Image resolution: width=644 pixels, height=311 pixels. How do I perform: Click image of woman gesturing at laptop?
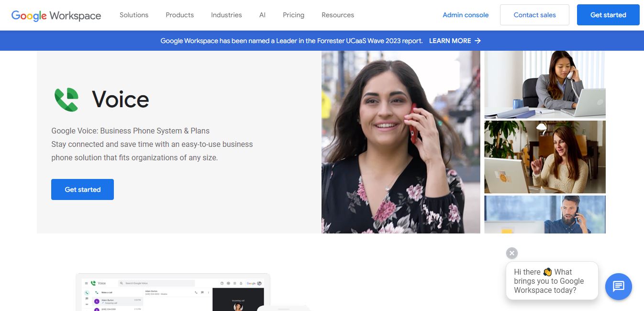pos(545,157)
